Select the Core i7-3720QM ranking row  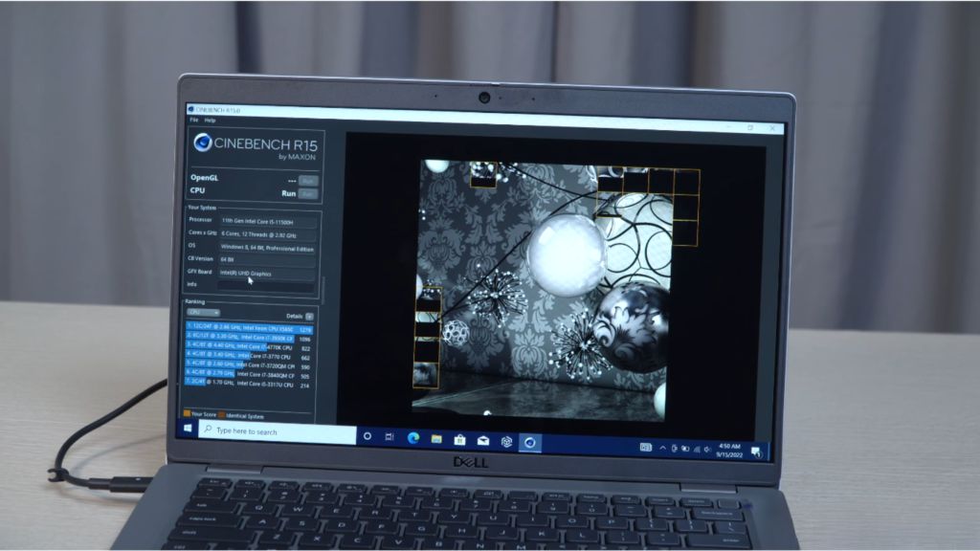tap(248, 365)
